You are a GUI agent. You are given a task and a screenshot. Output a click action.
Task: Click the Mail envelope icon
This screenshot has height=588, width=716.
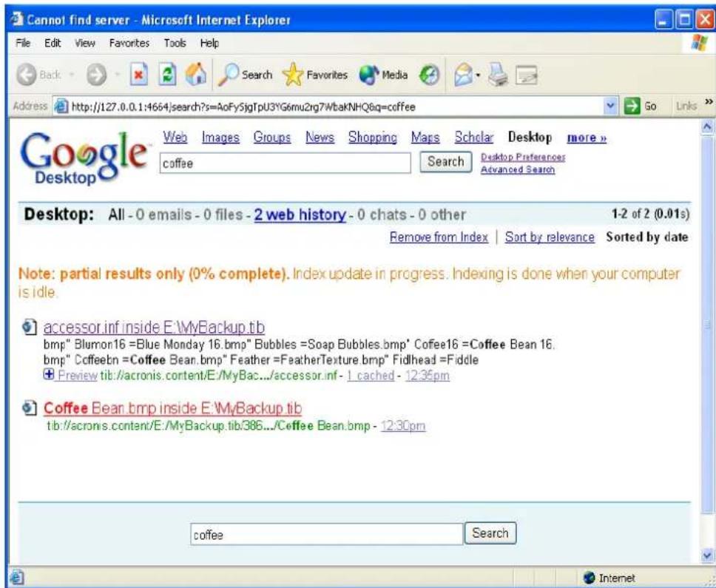[464, 75]
